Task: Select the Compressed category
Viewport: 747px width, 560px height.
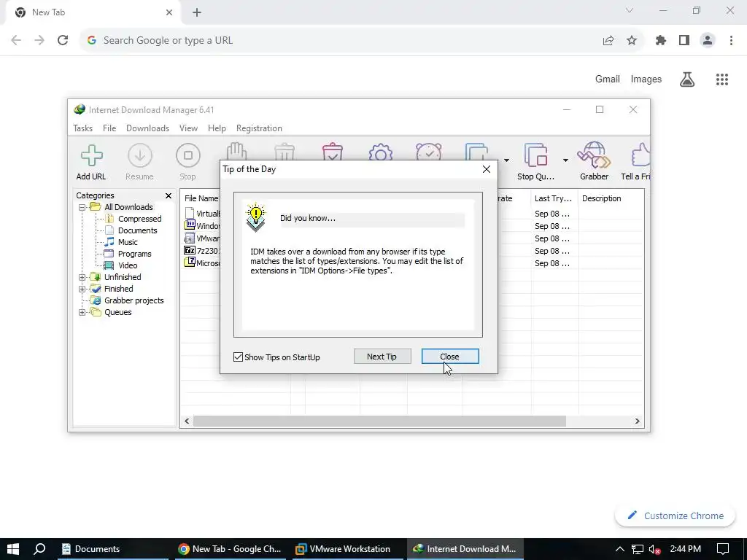Action: click(139, 219)
